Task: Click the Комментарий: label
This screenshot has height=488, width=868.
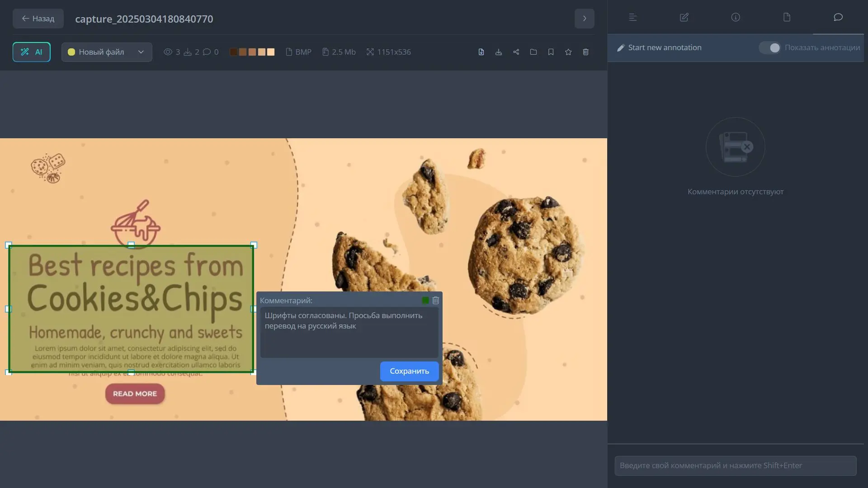Action: 286,300
